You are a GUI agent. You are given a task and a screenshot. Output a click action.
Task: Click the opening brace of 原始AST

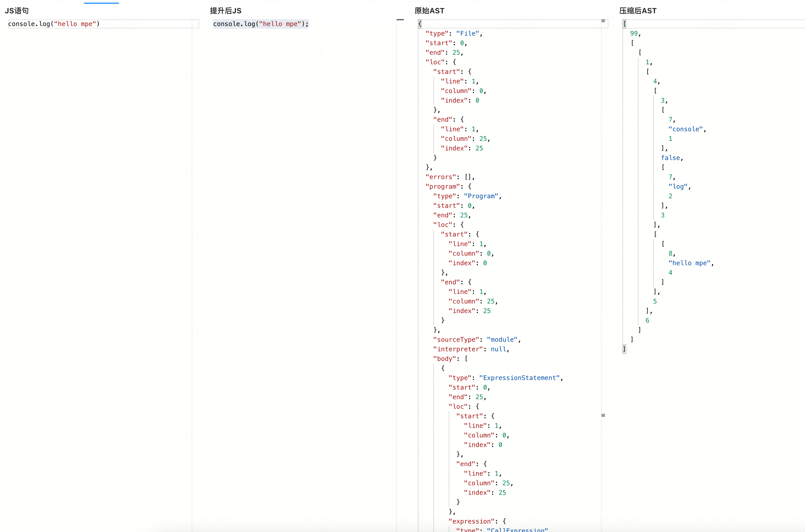pos(420,24)
